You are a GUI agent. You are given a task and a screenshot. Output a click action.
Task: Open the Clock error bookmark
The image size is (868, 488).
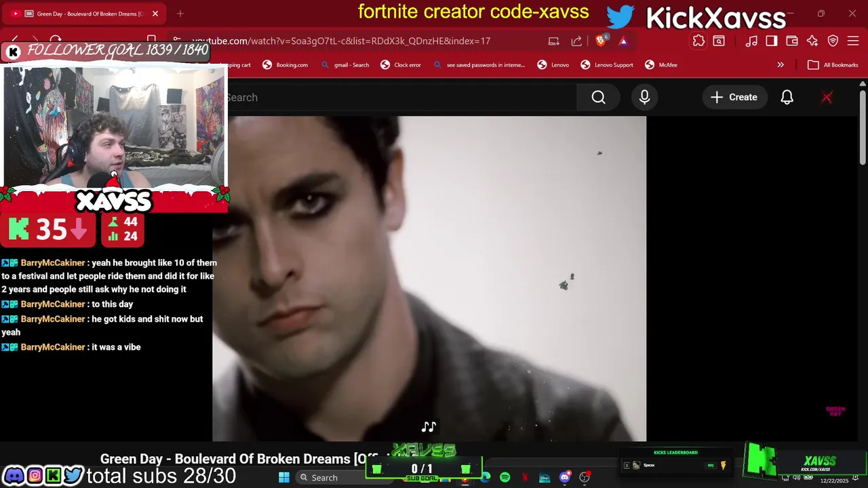click(401, 65)
